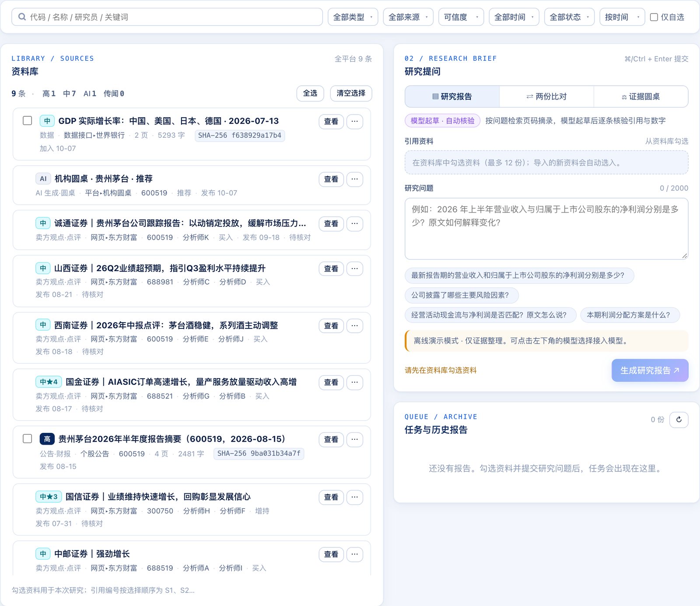The height and width of the screenshot is (606, 700).
Task: Focus the 代码/名称/研究员 search field
Action: 167,17
